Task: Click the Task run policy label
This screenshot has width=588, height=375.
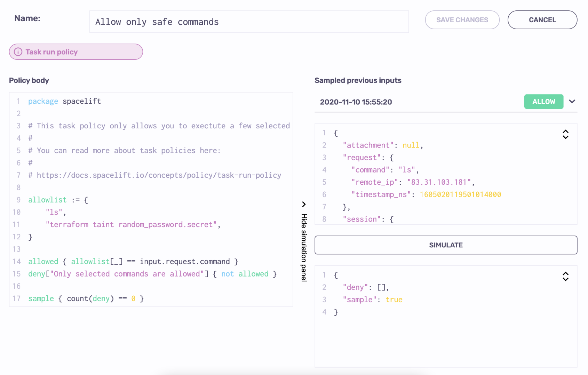Action: pos(51,52)
